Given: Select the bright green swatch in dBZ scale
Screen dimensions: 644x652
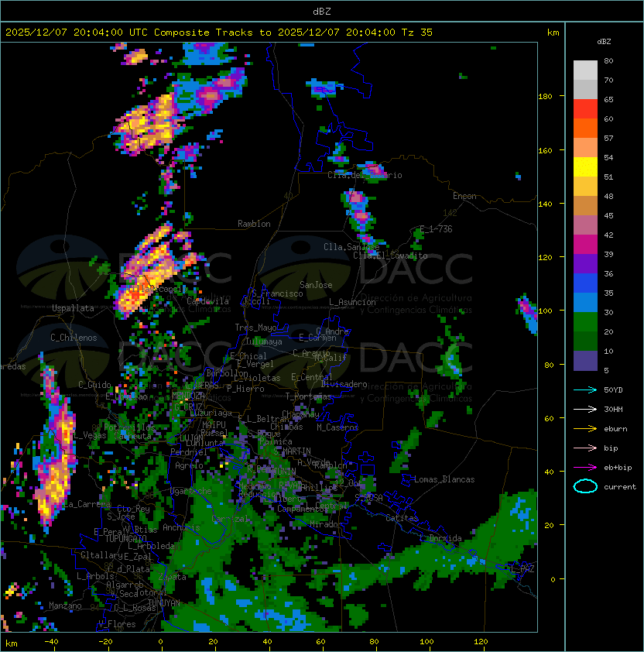Looking at the screenshot, I should click(585, 321).
